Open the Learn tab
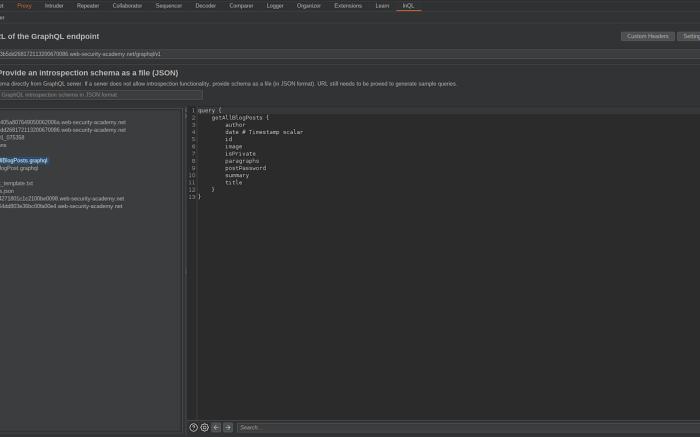This screenshot has width=700, height=437. click(382, 6)
